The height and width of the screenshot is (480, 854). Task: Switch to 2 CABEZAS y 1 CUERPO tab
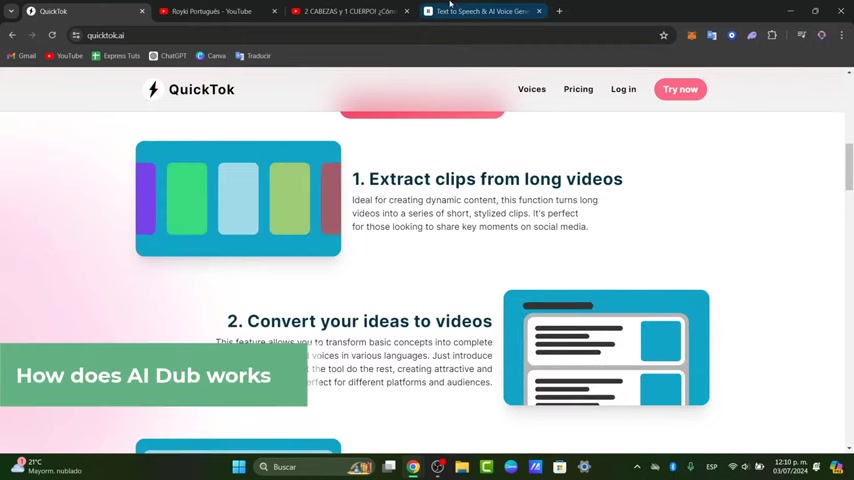[x=350, y=11]
